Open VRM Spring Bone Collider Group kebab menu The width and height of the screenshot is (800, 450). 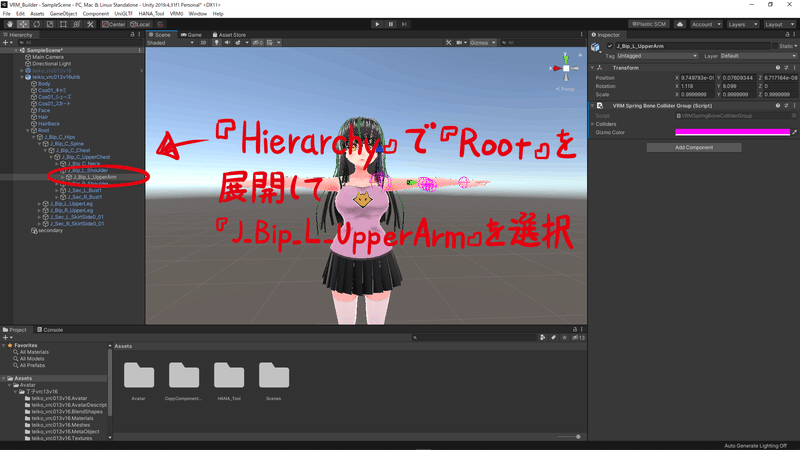pos(794,106)
